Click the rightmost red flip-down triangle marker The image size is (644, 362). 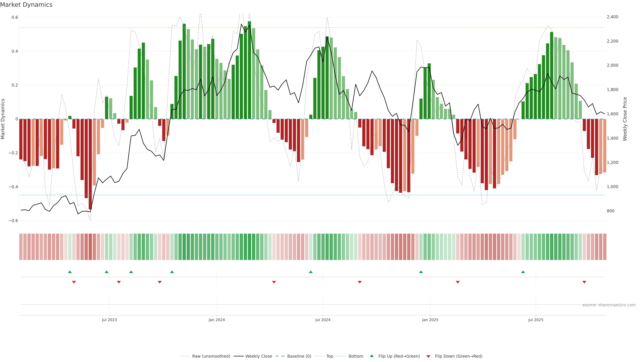tap(584, 282)
